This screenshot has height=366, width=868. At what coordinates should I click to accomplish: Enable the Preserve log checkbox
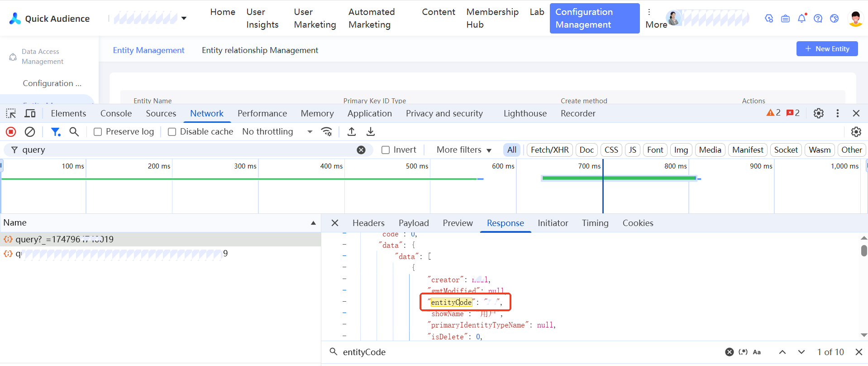[x=98, y=132]
